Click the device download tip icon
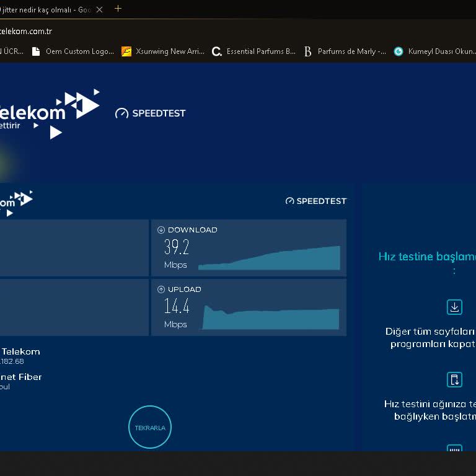Viewport: 476px width, 476px height. [x=454, y=379]
